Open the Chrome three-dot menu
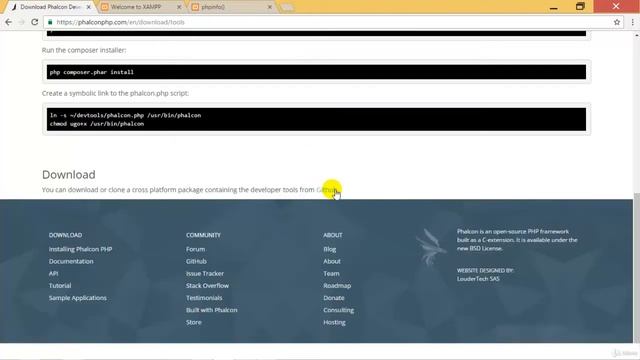The height and width of the screenshot is (360, 640). (x=632, y=22)
